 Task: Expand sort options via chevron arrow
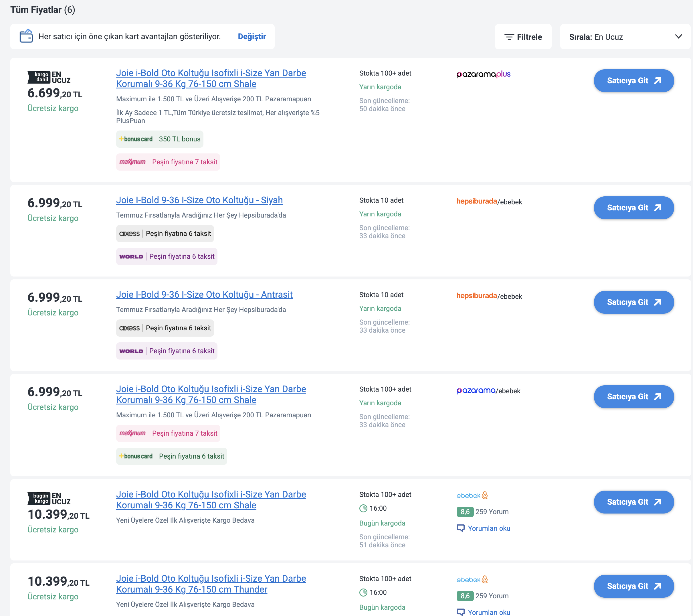coord(678,37)
